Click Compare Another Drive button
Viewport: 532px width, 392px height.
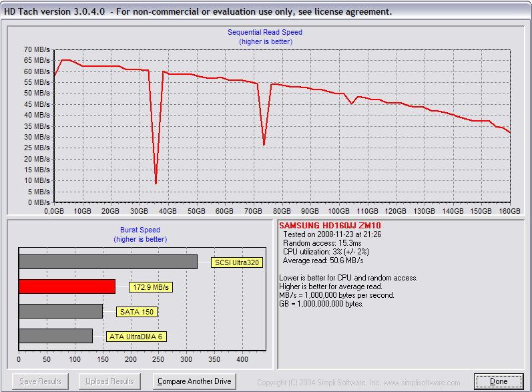click(194, 381)
